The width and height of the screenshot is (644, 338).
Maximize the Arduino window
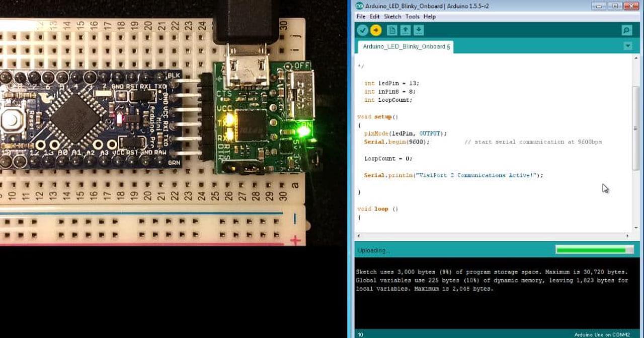click(x=615, y=6)
